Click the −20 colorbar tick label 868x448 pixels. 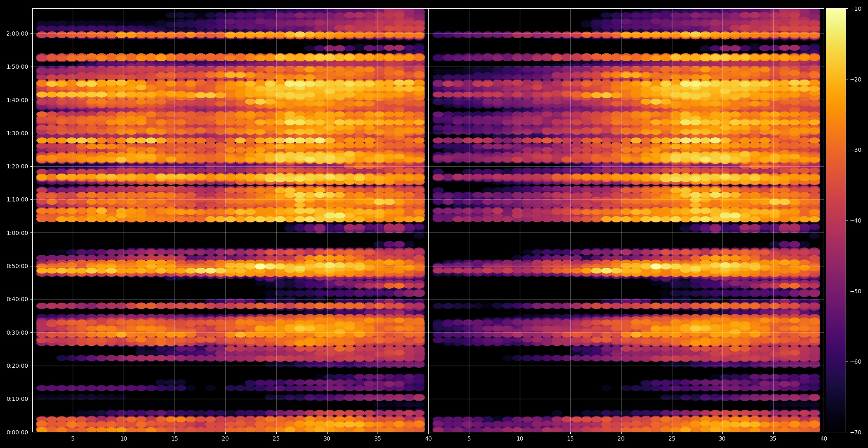click(856, 79)
